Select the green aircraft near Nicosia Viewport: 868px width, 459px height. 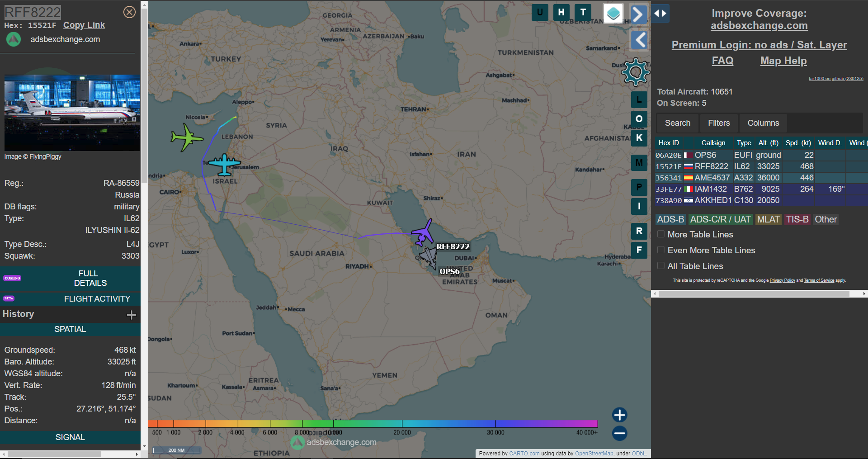point(187,137)
